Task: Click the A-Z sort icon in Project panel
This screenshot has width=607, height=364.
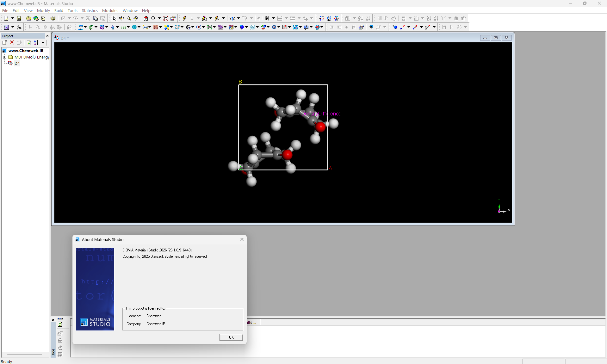Action: pyautogui.click(x=36, y=42)
